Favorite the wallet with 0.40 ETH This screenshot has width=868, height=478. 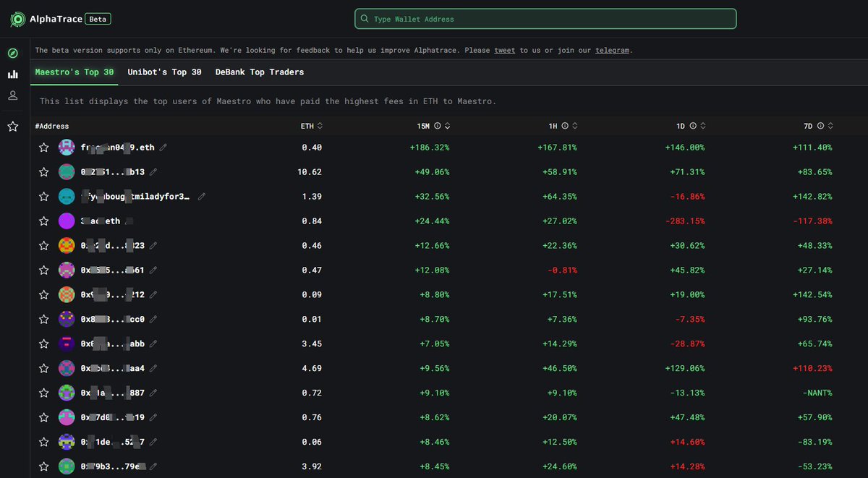[x=44, y=148]
